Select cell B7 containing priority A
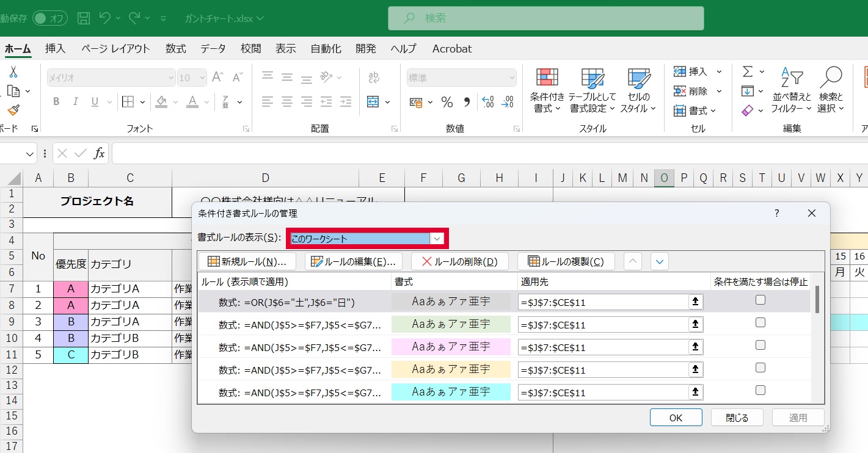Image resolution: width=868 pixels, height=453 pixels. pos(71,289)
